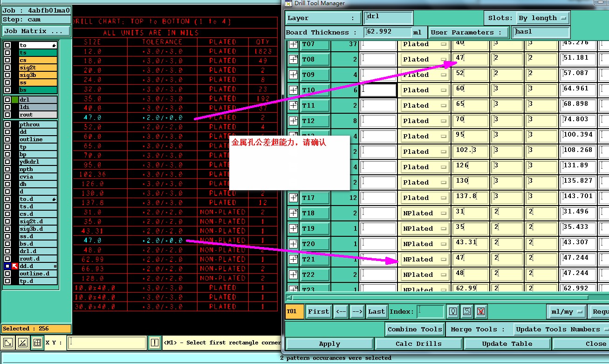Click the Board Thickness value field
The image size is (609, 364).
[388, 32]
